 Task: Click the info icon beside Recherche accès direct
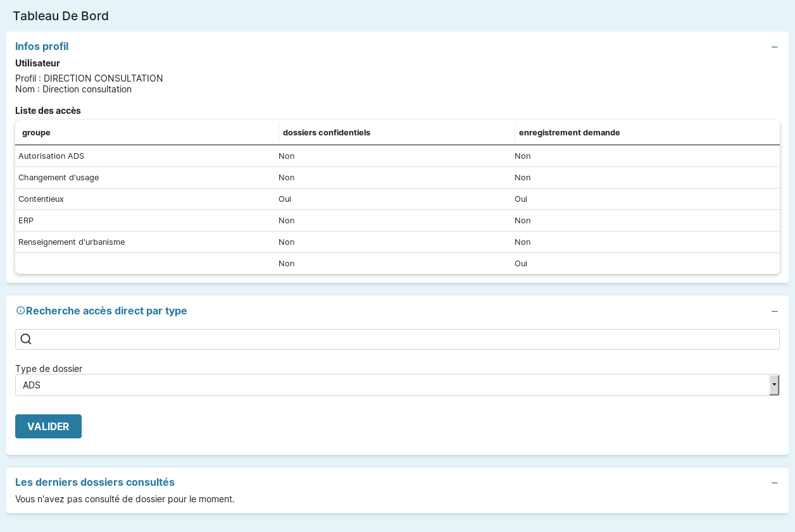click(x=20, y=311)
